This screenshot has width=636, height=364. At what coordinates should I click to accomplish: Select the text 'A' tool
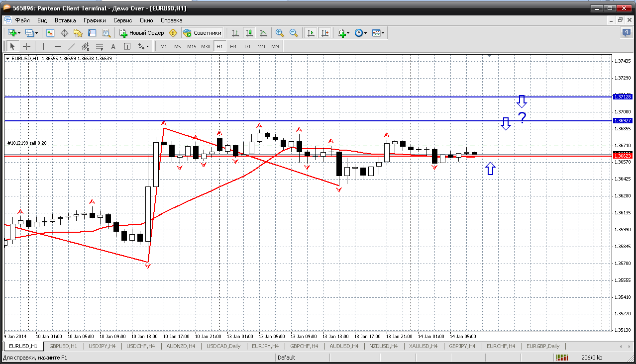(113, 46)
